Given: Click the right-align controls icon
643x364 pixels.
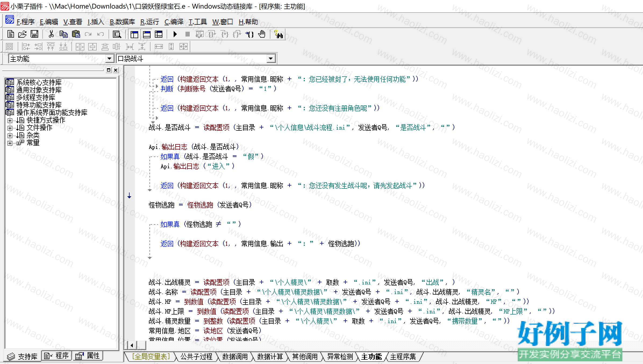Looking at the screenshot, I should tap(38, 47).
